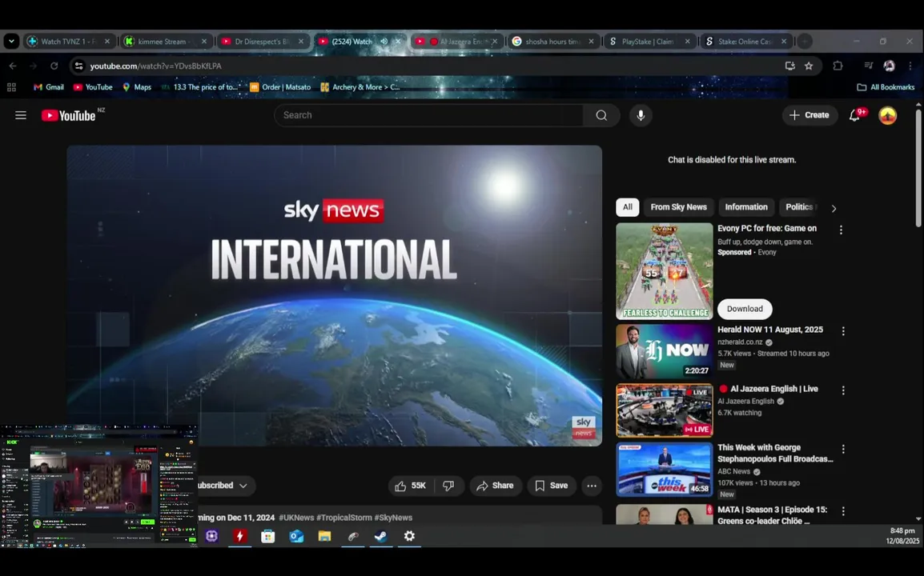Click the search magnifier button

601,115
